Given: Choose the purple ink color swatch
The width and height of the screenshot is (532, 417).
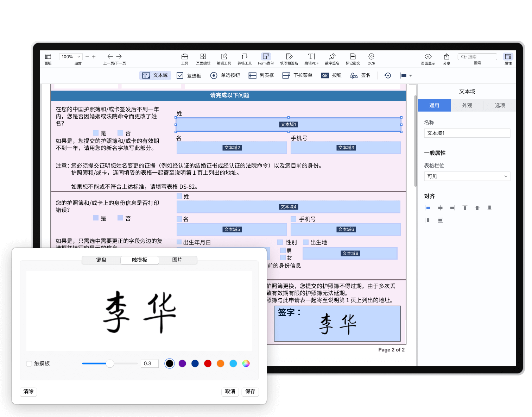Looking at the screenshot, I should 182,363.
